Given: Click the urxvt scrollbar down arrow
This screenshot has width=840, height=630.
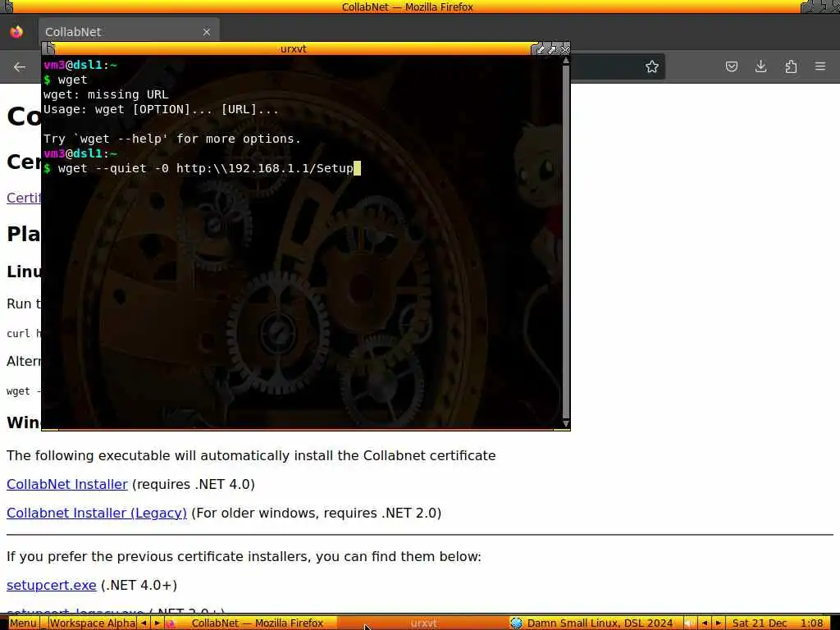Looking at the screenshot, I should pyautogui.click(x=566, y=424).
